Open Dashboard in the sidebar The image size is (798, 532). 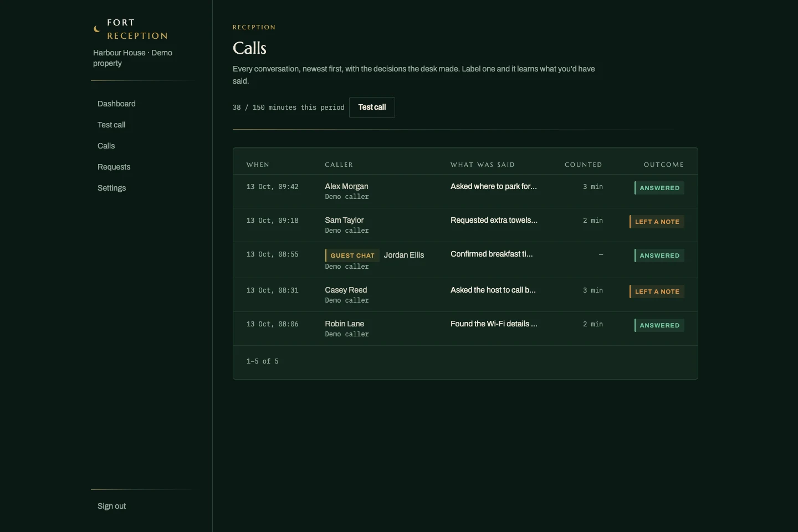(116, 104)
